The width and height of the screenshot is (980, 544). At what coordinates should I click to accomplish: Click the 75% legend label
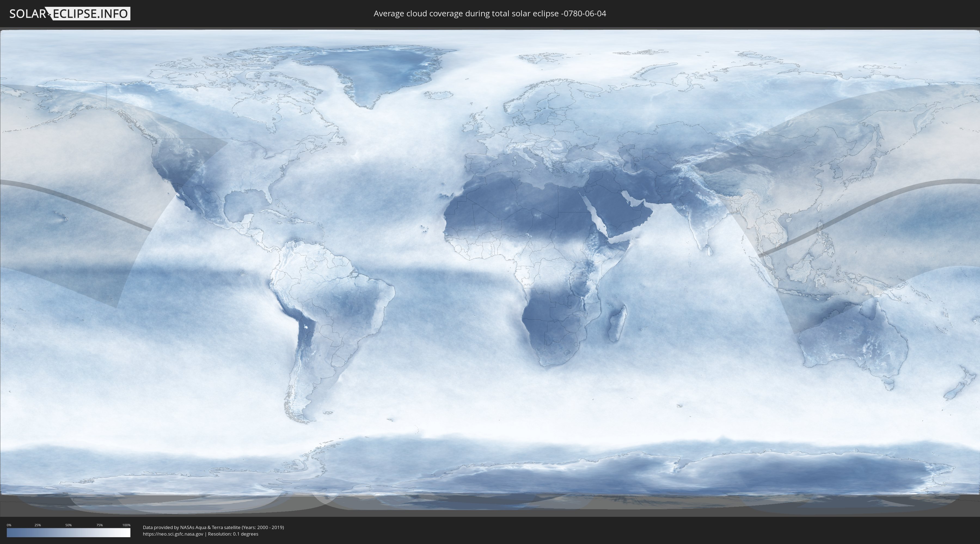pyautogui.click(x=99, y=525)
